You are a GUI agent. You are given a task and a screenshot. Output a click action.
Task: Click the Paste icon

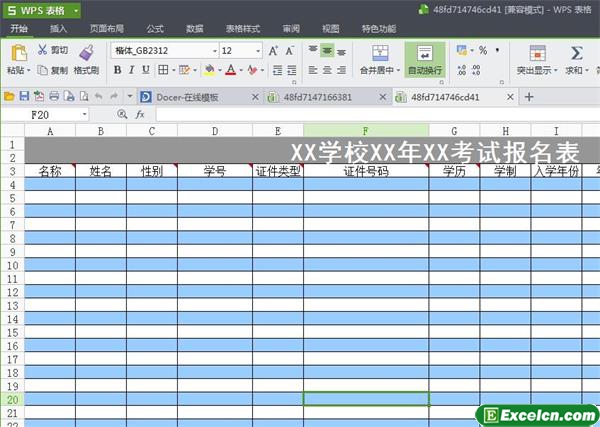click(18, 53)
